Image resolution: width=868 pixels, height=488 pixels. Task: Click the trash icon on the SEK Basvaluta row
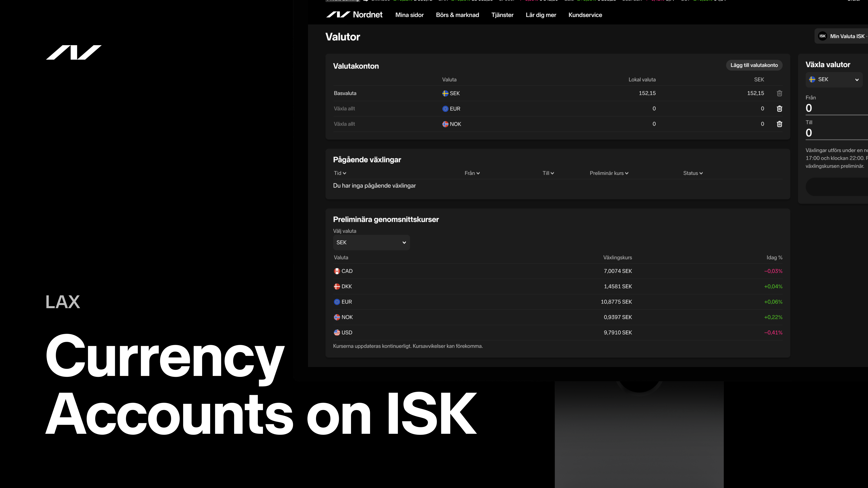(x=779, y=93)
